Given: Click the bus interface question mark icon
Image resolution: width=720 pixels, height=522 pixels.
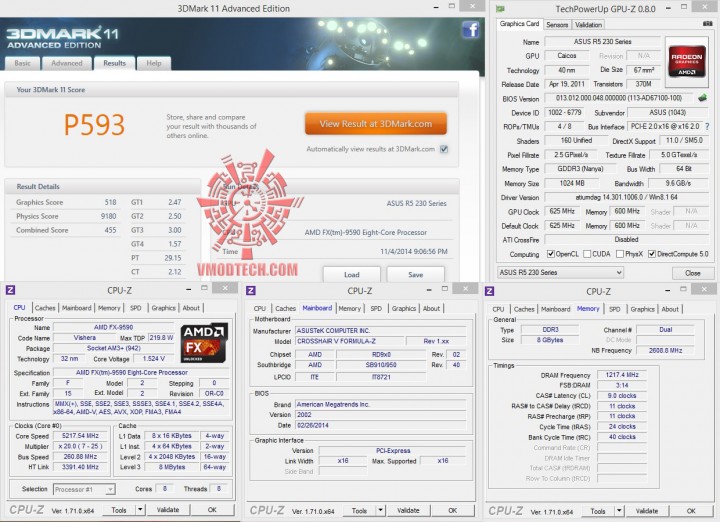Looking at the screenshot, I should tap(707, 126).
